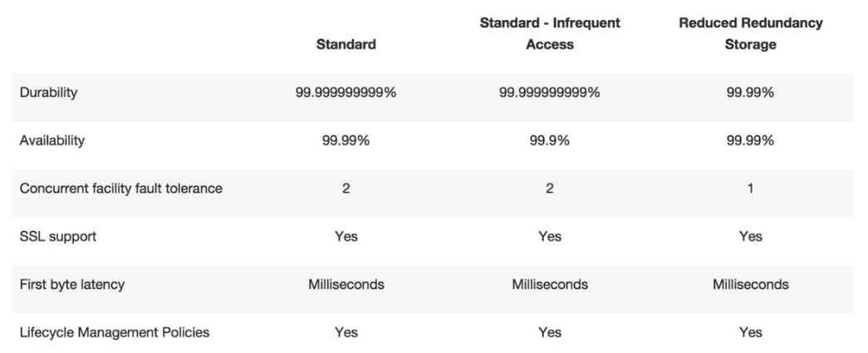Image resolution: width=868 pixels, height=353 pixels.
Task: Select Lifecycle Policies Yes under Standard column
Action: (x=346, y=332)
